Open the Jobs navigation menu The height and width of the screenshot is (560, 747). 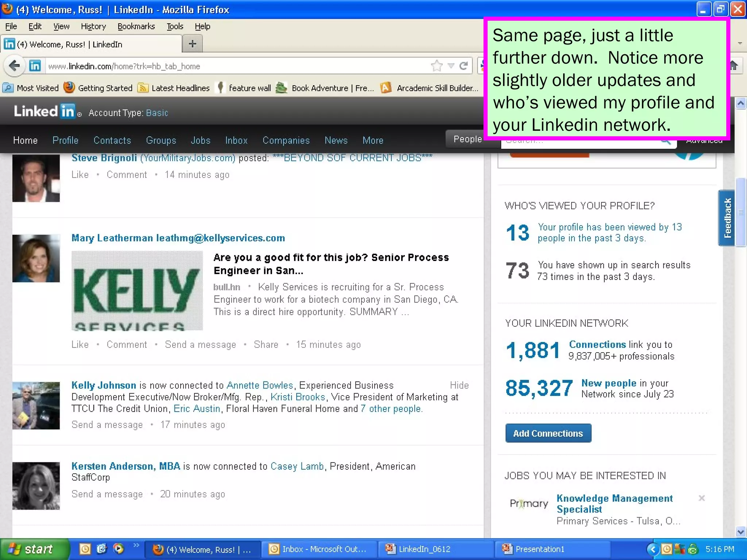click(x=201, y=140)
